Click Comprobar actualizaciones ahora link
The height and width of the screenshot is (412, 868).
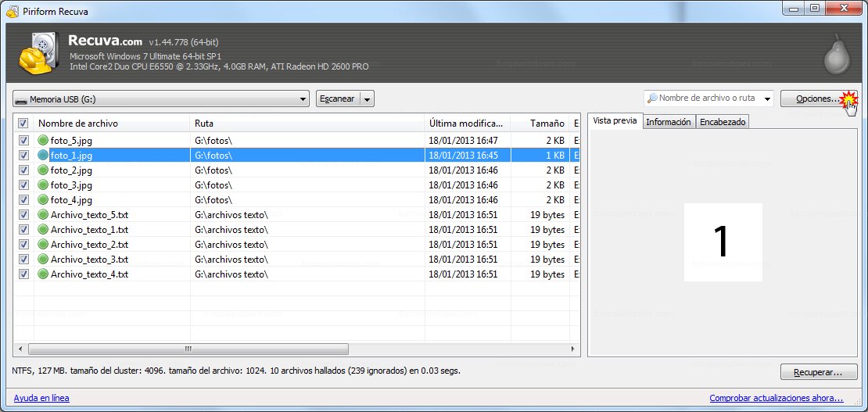(x=776, y=398)
